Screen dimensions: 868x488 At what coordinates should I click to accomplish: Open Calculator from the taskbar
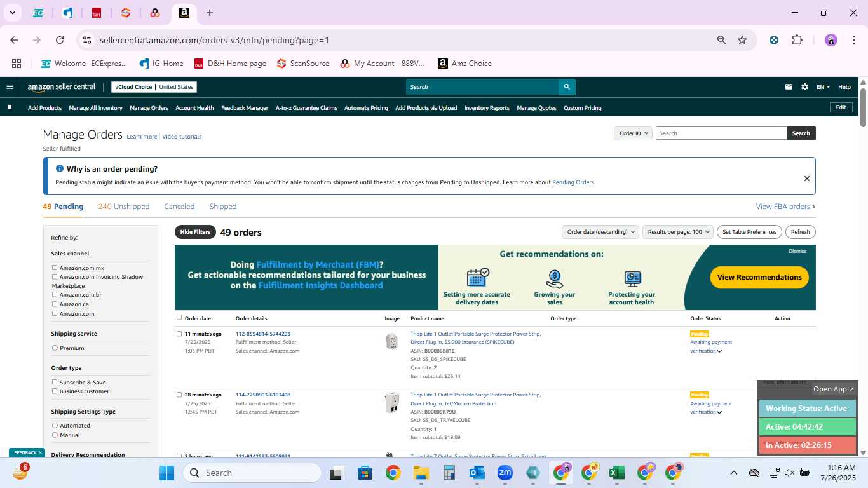click(x=449, y=473)
